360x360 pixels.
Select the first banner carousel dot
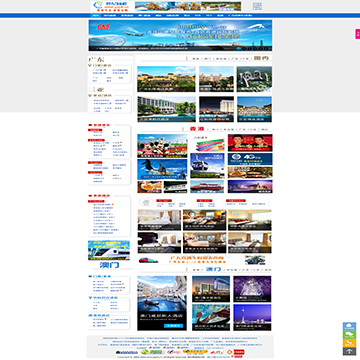click(x=239, y=48)
